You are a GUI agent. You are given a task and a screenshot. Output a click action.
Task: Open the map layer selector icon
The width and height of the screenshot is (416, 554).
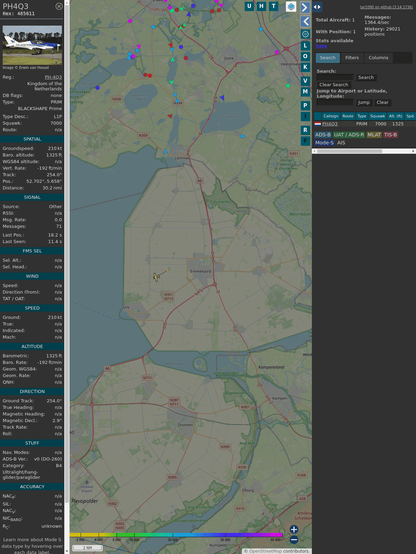(x=291, y=6)
